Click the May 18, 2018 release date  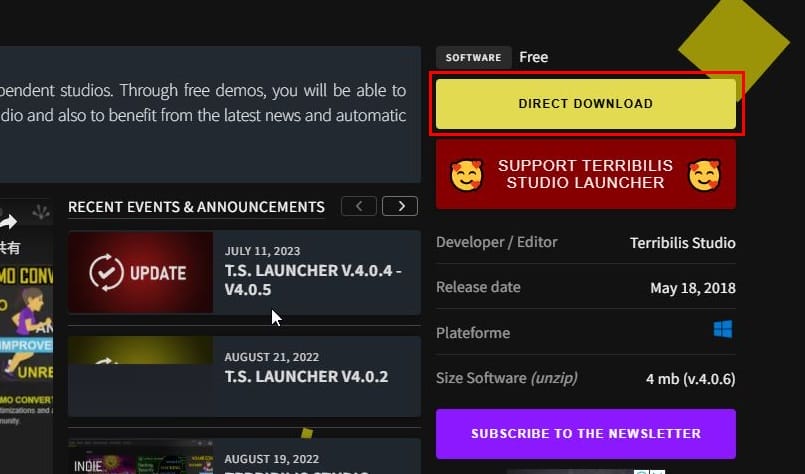pyautogui.click(x=693, y=288)
